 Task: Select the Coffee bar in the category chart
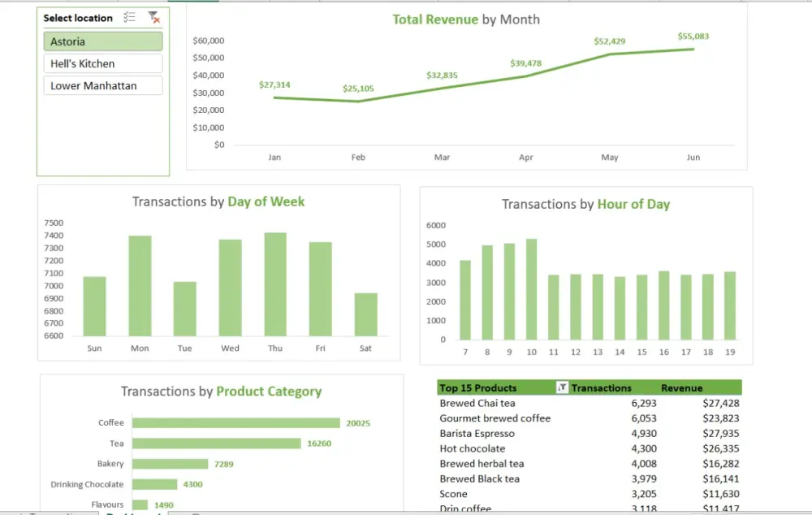[235, 422]
